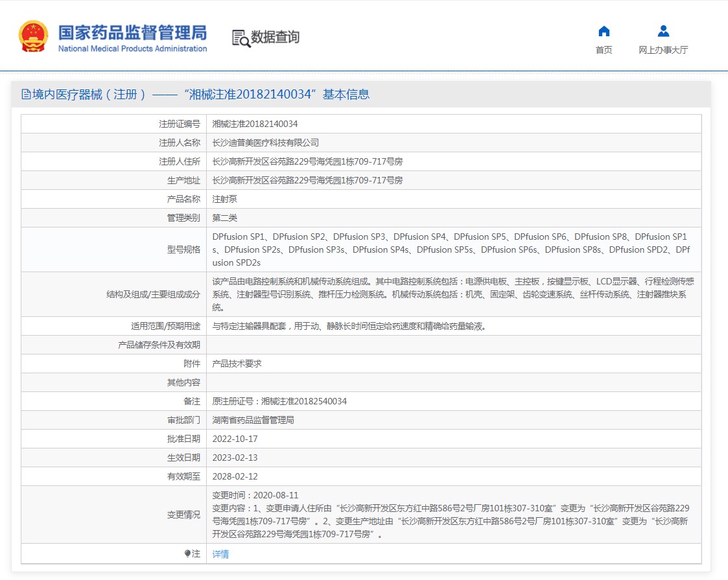The image size is (728, 580).
Task: Click National Medical Products Administration subtitle
Action: (132, 49)
